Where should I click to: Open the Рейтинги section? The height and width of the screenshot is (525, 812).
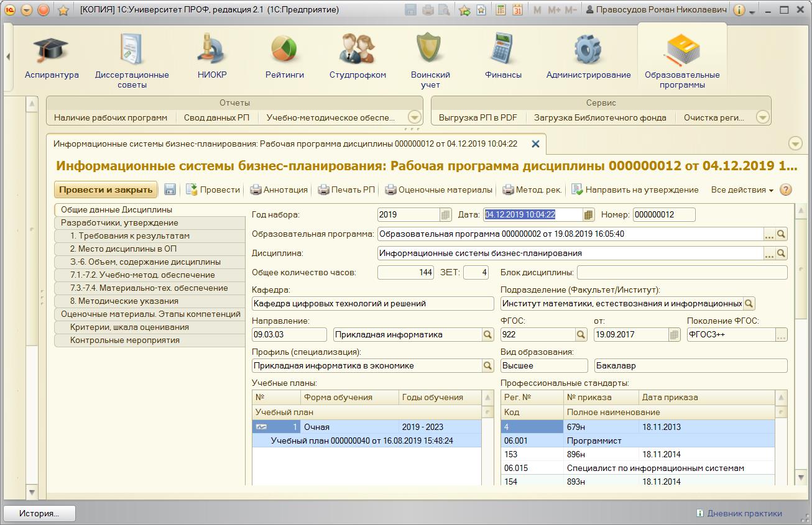point(285,58)
